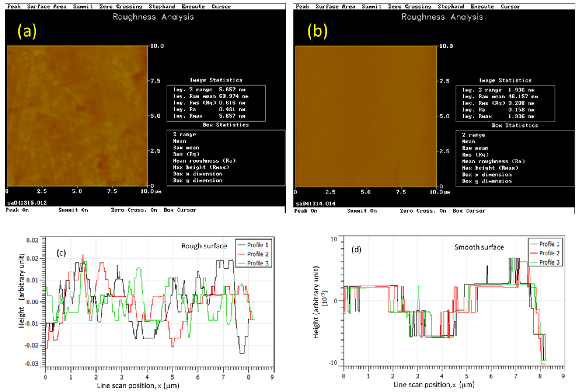The height and width of the screenshot is (392, 580).
Task: Click Box Statistics Rms (Rq) row in panel (b)
Action: [475, 155]
